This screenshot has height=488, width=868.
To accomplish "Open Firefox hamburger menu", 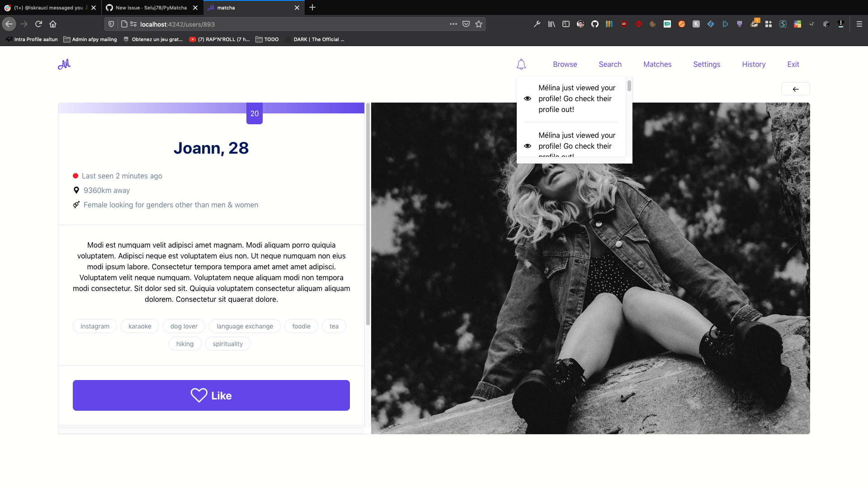I will tap(859, 24).
